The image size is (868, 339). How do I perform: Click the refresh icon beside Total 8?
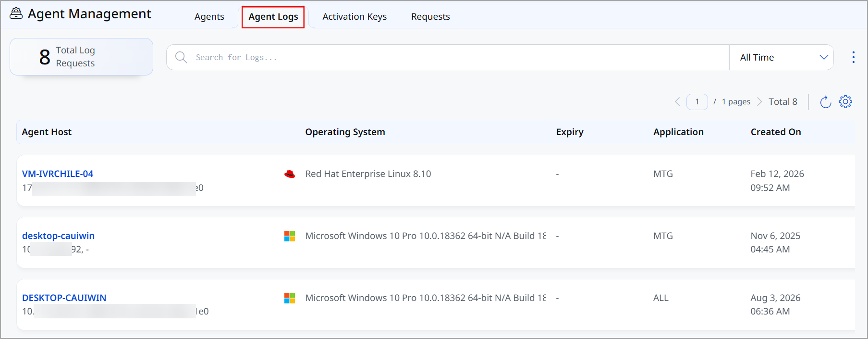[825, 102]
